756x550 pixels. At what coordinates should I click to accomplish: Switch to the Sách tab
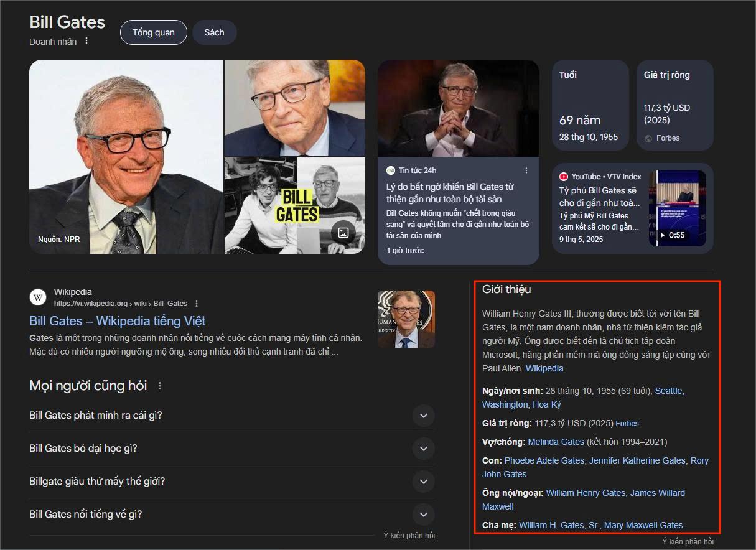pyautogui.click(x=214, y=32)
